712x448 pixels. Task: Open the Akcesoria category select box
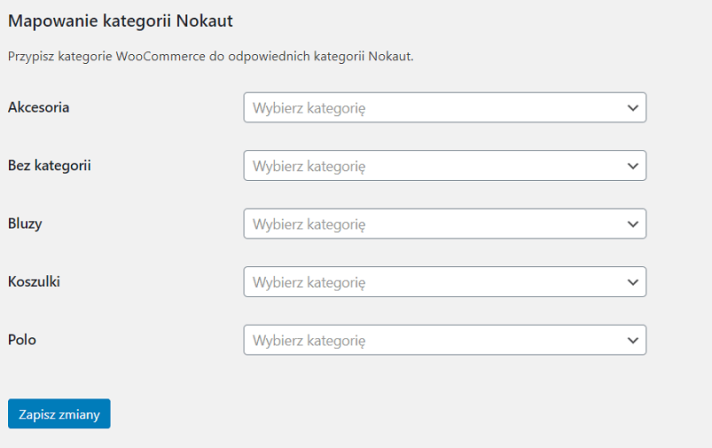[x=444, y=107]
